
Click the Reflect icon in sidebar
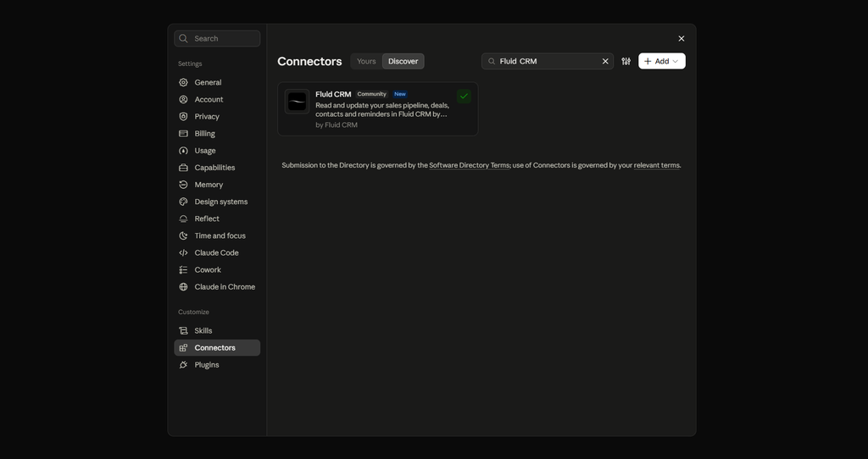coord(183,219)
